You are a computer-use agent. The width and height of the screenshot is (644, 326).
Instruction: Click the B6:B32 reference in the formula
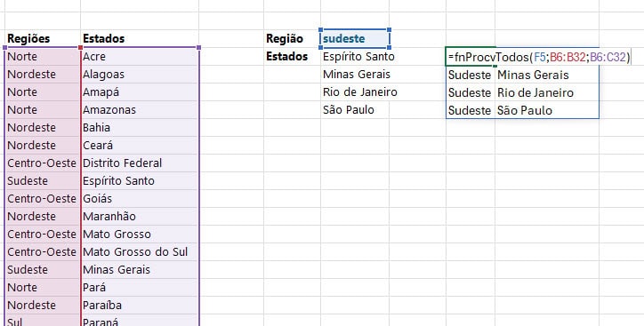(x=568, y=57)
